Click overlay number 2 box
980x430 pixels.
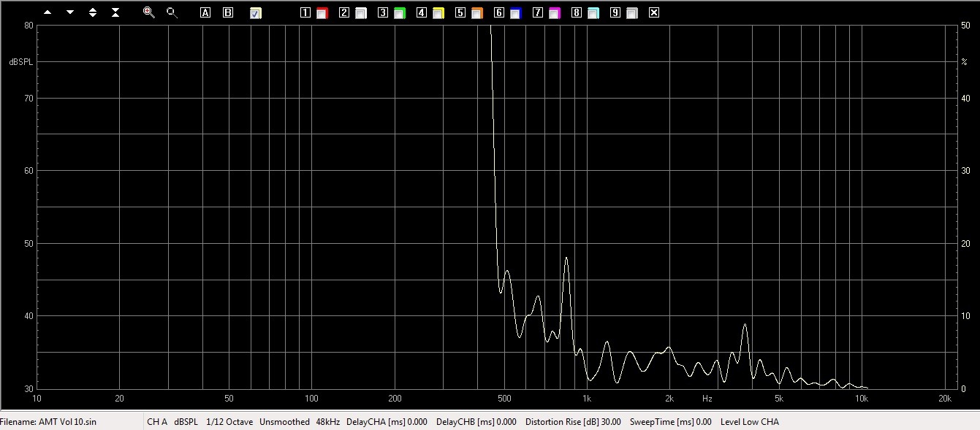pyautogui.click(x=344, y=12)
